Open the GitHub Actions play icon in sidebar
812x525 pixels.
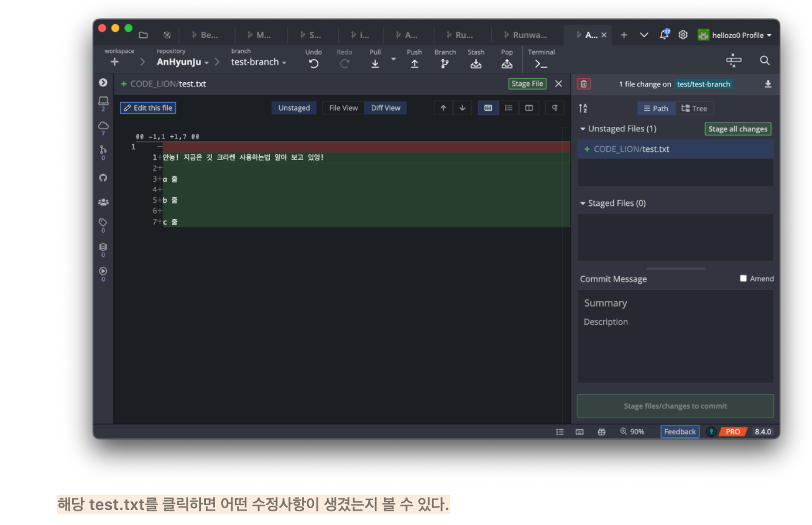click(103, 271)
